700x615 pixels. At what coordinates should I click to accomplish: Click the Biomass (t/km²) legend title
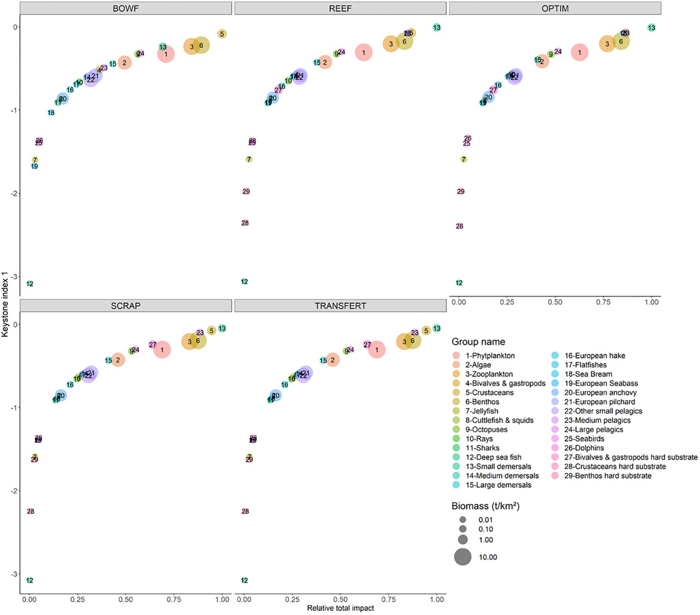(486, 506)
